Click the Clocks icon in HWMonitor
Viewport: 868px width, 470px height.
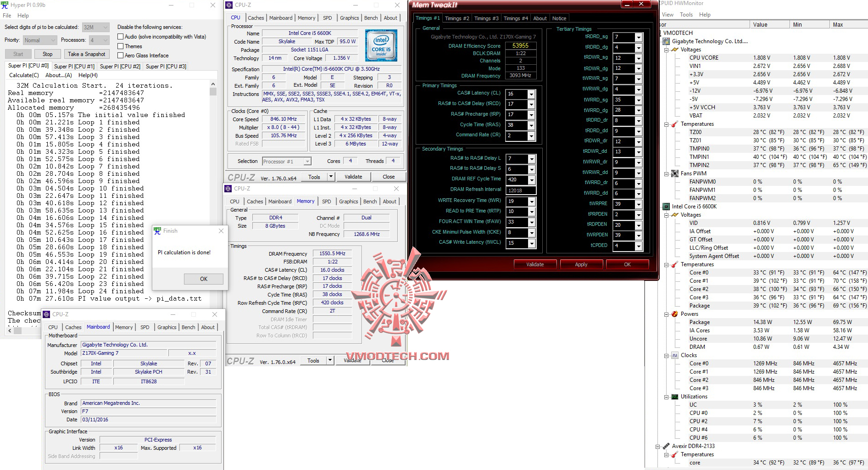[675, 355]
